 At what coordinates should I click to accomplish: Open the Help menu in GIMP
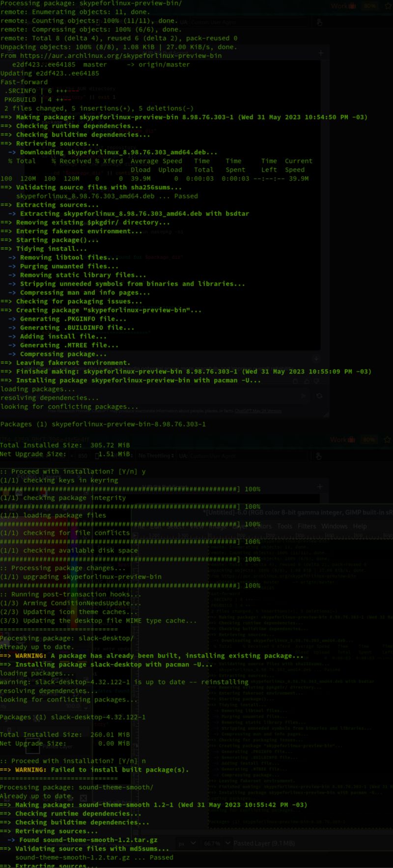coord(360,526)
